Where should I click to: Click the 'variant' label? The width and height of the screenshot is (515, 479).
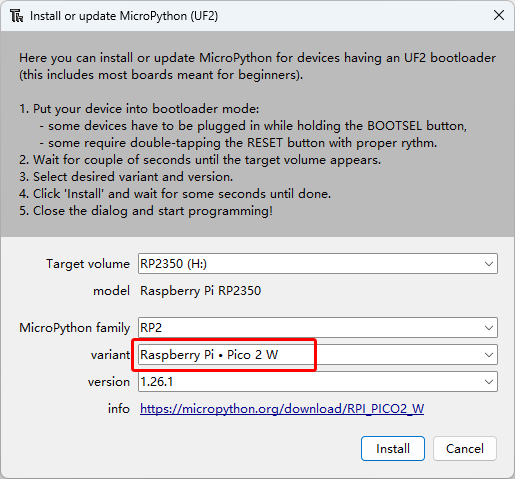pyautogui.click(x=110, y=355)
